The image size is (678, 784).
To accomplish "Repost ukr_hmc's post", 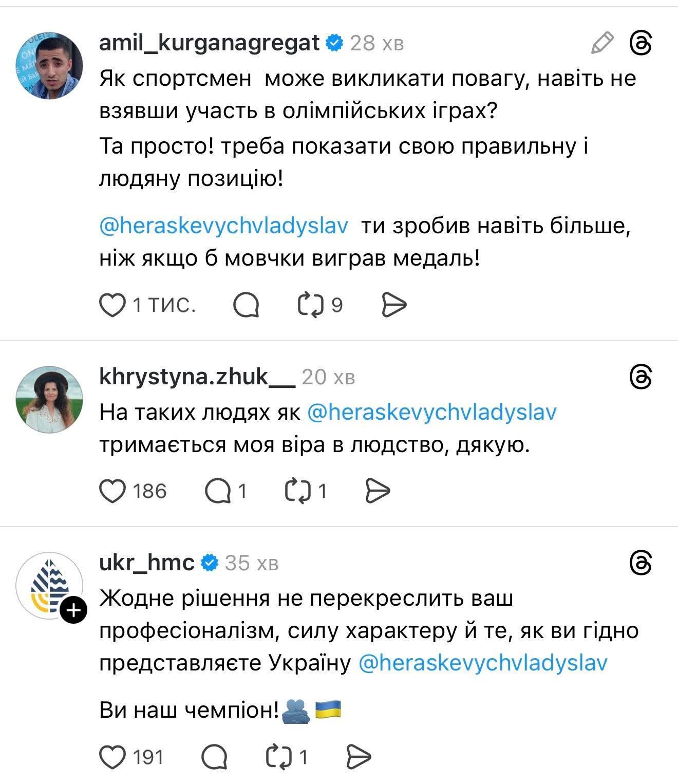I will pos(279,757).
